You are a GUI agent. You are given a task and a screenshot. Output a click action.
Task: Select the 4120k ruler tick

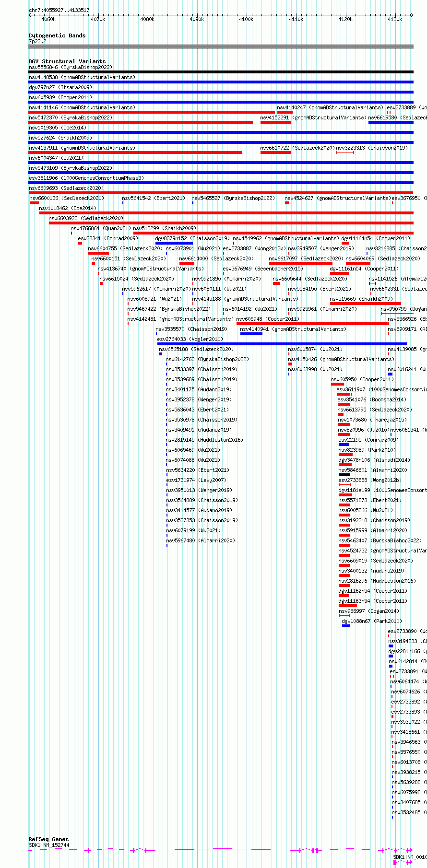[x=345, y=19]
